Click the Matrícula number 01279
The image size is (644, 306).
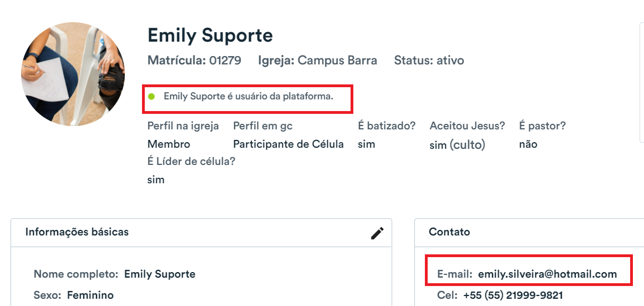pos(225,61)
